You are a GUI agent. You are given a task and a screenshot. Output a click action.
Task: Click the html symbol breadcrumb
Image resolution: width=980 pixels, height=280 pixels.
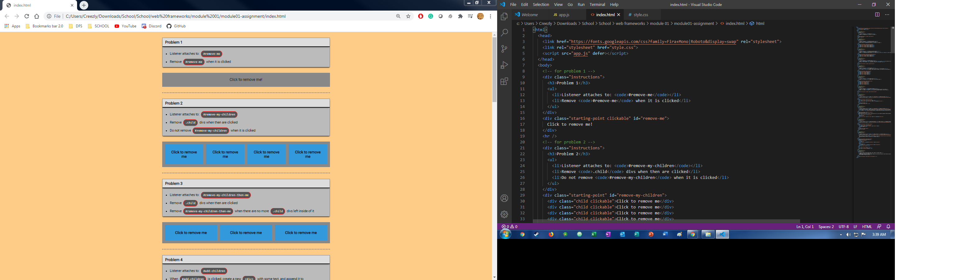click(x=757, y=24)
